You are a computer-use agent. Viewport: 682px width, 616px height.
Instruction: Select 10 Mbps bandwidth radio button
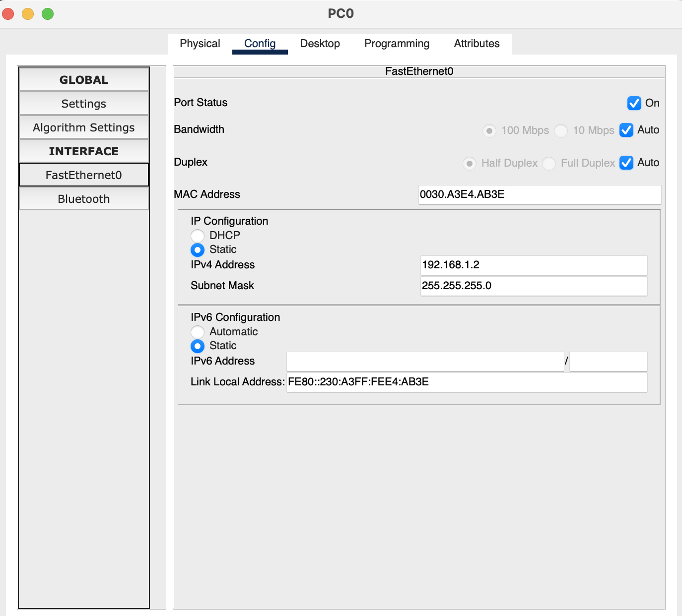pyautogui.click(x=561, y=130)
